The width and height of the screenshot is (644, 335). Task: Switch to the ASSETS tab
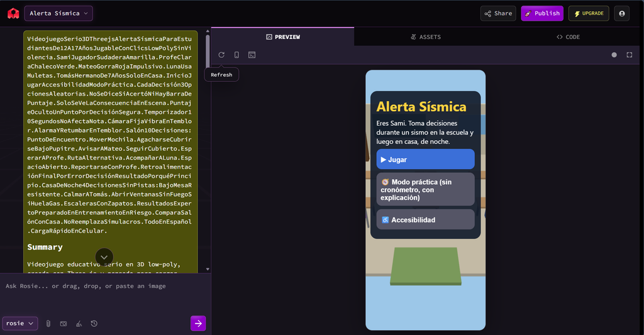click(x=426, y=37)
